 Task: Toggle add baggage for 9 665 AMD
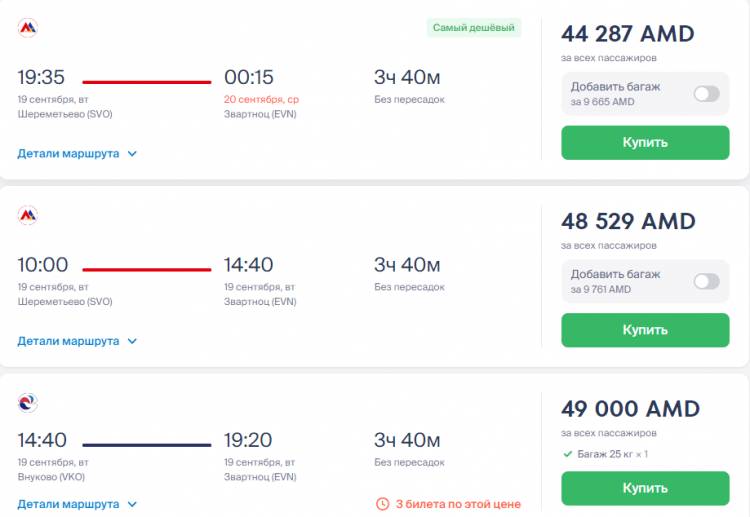pyautogui.click(x=706, y=94)
